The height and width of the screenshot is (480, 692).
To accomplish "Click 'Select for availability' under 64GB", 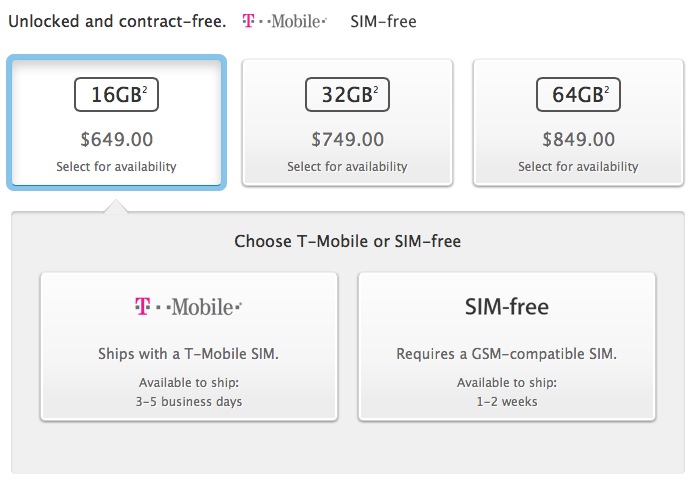I will [x=578, y=167].
